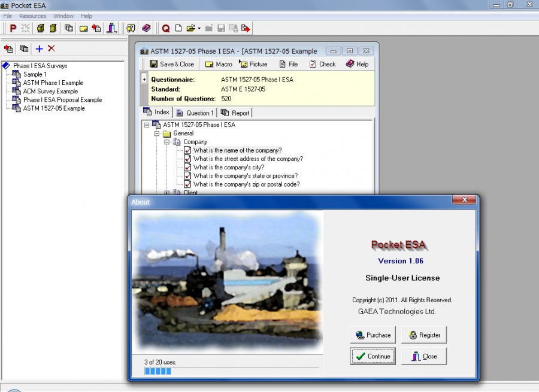Click the purple exit door icon in main toolbar

[x=112, y=28]
